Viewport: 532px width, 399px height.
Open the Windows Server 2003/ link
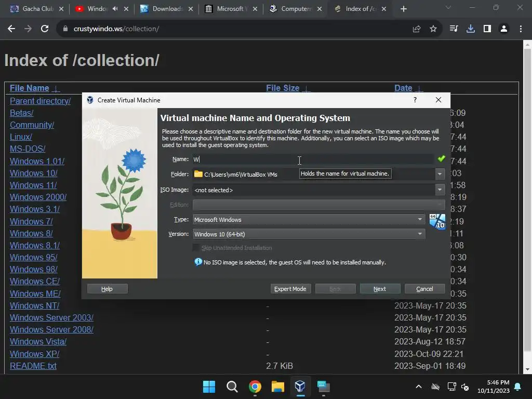tap(51, 317)
